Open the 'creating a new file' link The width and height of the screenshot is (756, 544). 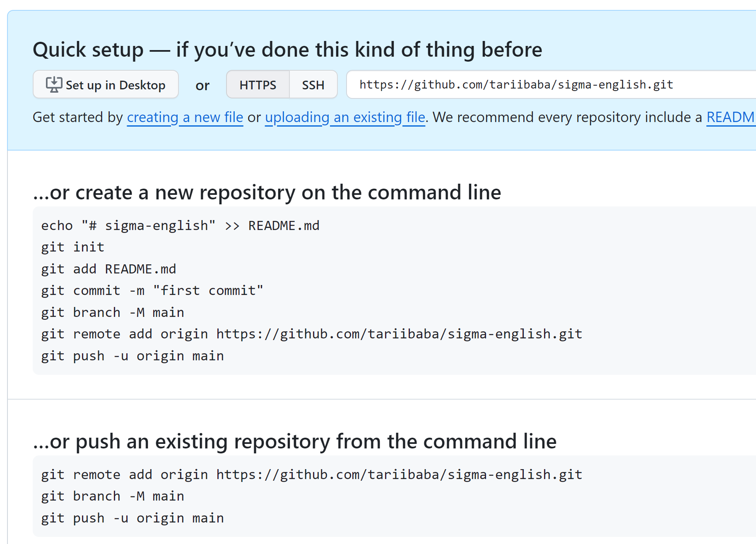click(185, 117)
